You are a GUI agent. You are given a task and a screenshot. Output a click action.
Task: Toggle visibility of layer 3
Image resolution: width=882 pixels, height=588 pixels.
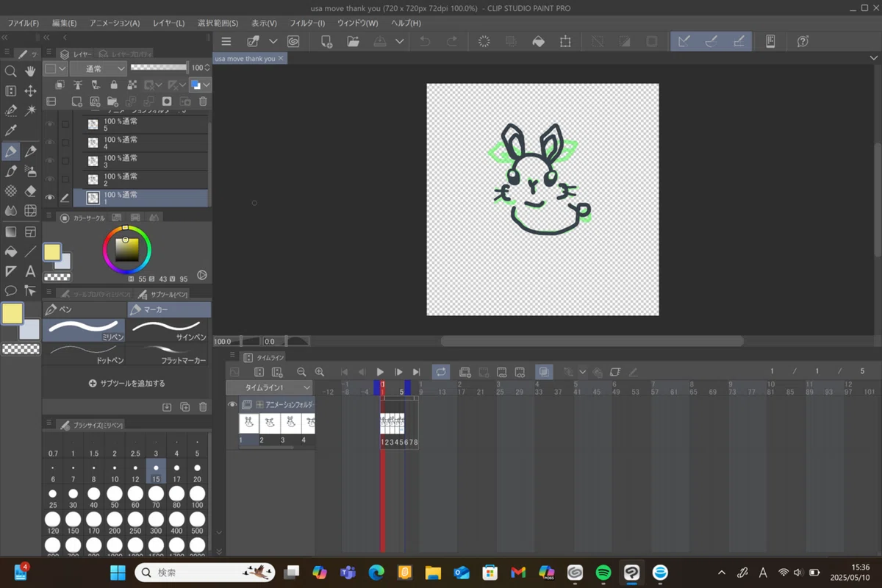click(x=50, y=161)
